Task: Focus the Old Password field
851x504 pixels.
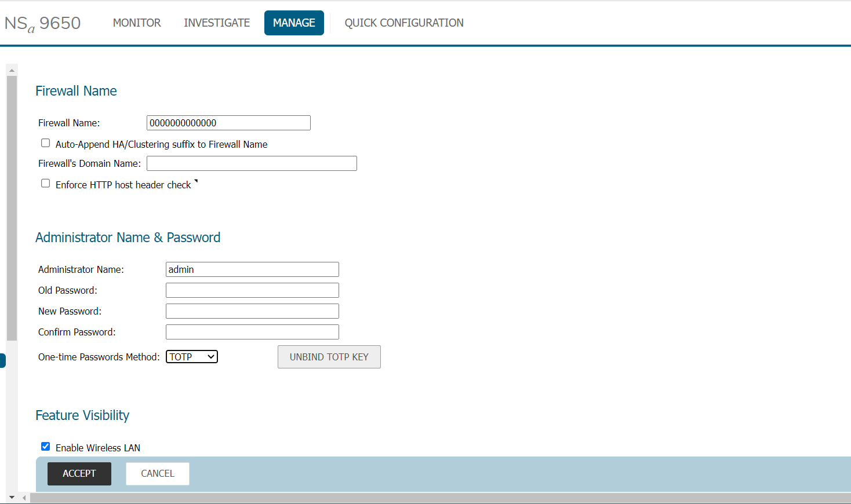Action: tap(252, 290)
